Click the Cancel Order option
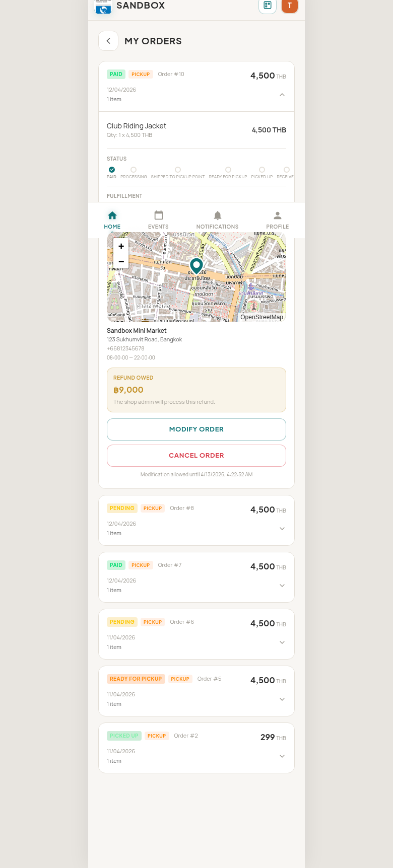This screenshot has width=393, height=868. point(196,455)
